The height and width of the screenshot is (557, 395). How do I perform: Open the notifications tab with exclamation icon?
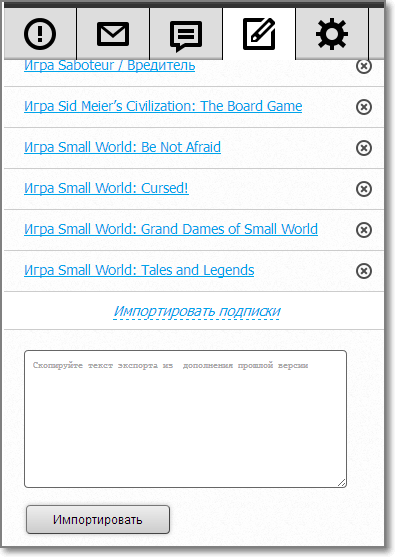click(x=40, y=34)
